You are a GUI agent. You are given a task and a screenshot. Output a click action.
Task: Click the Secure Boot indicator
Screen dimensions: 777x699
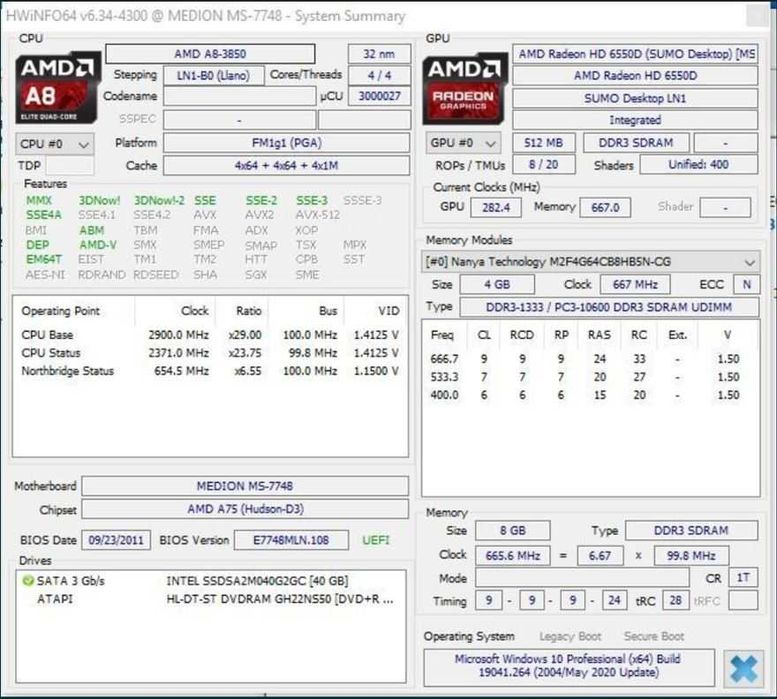(x=654, y=637)
